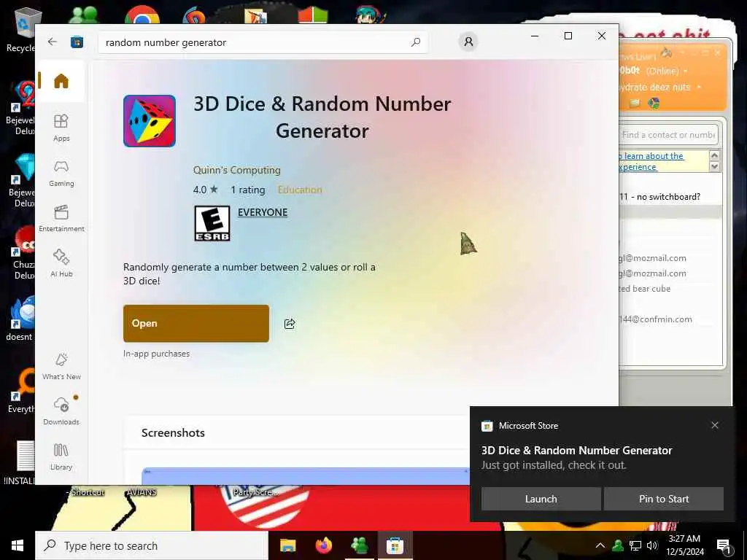
Task: Select the 'bear cube' messenger contact
Action: (x=645, y=289)
